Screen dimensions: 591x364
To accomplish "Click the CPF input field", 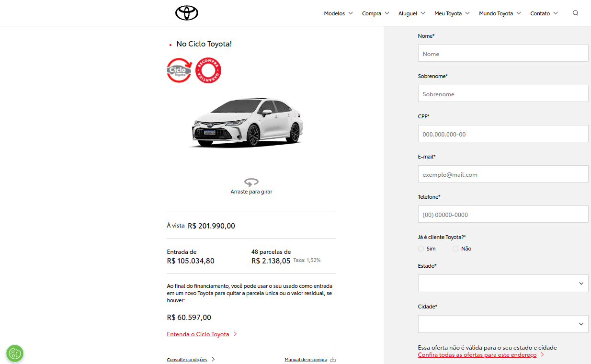I will 503,134.
